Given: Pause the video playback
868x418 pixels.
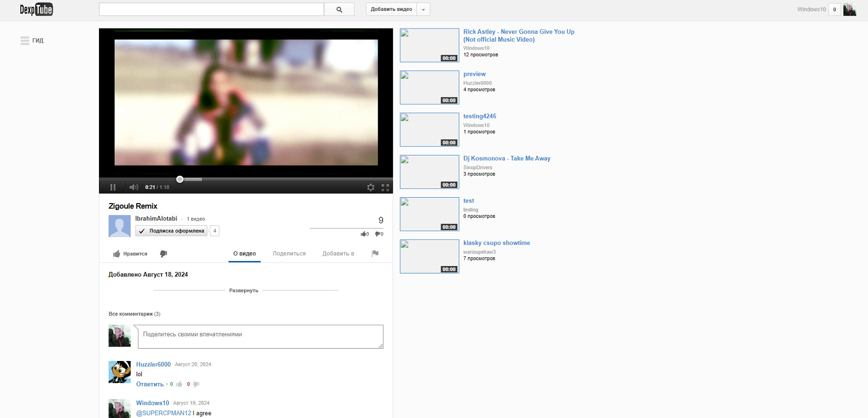Looking at the screenshot, I should [113, 187].
